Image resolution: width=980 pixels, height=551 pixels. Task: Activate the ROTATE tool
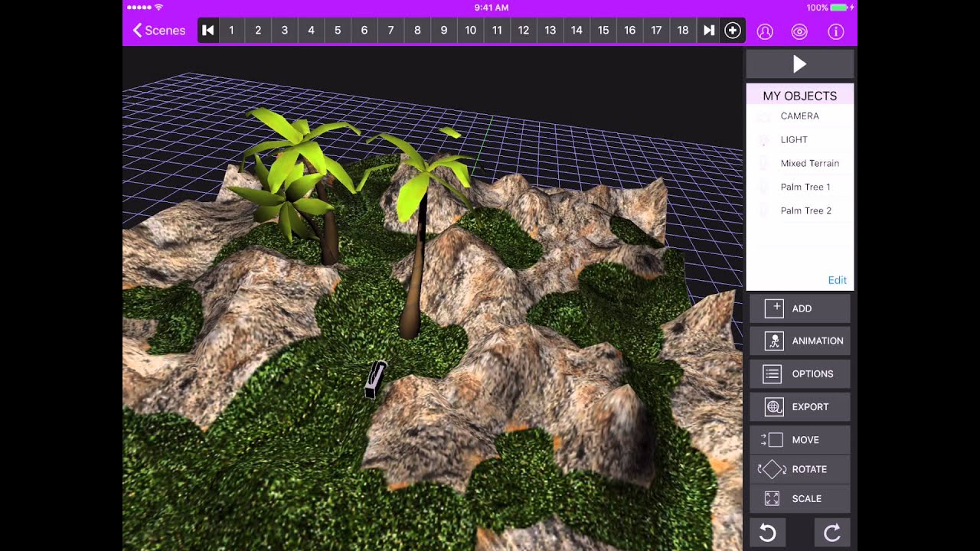click(800, 469)
